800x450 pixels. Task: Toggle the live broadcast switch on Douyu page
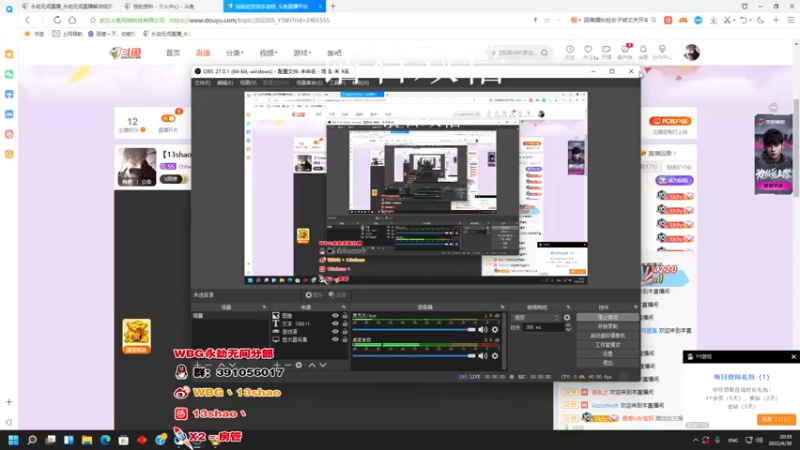tap(168, 118)
